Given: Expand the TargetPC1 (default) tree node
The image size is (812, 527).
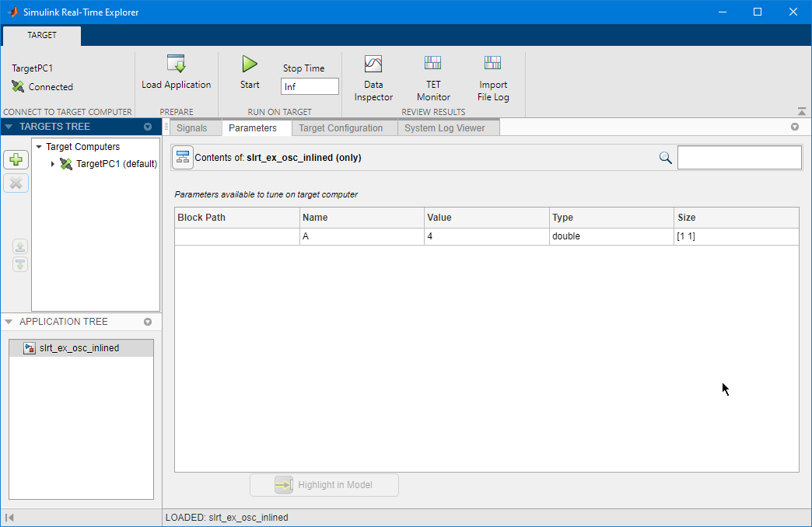Looking at the screenshot, I should point(52,163).
